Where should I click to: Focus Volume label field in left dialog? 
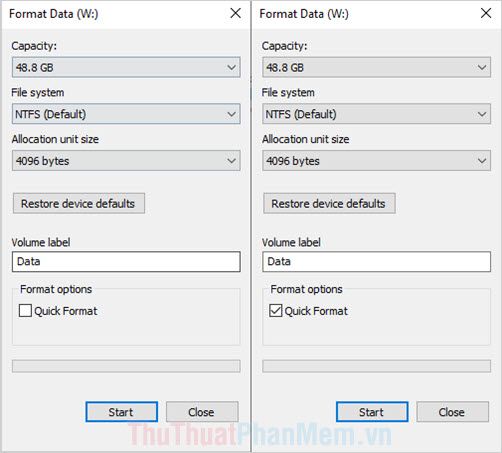click(x=126, y=262)
